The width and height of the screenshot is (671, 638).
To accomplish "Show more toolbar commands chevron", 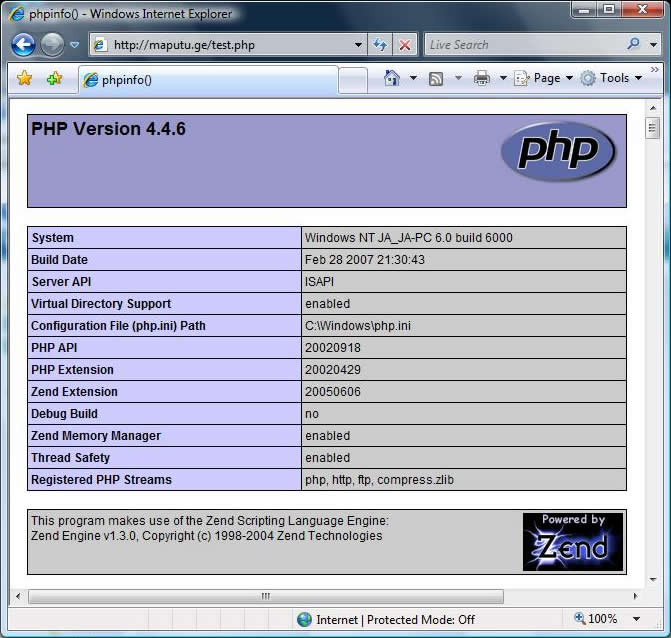I will coord(654,69).
